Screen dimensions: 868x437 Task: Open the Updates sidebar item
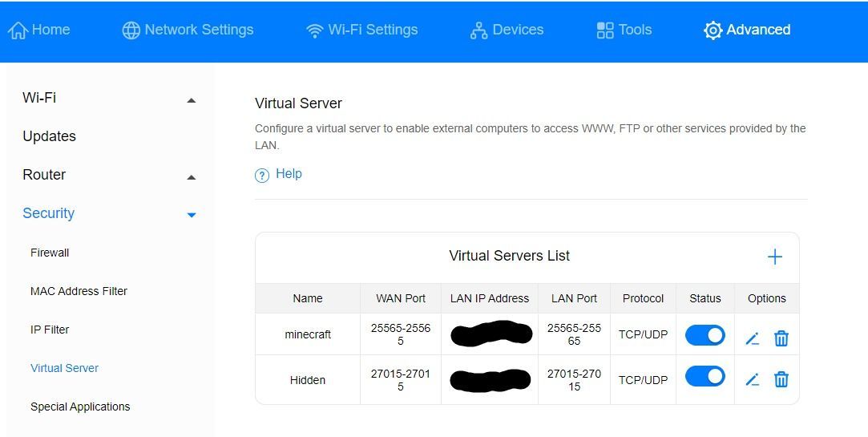pos(49,136)
